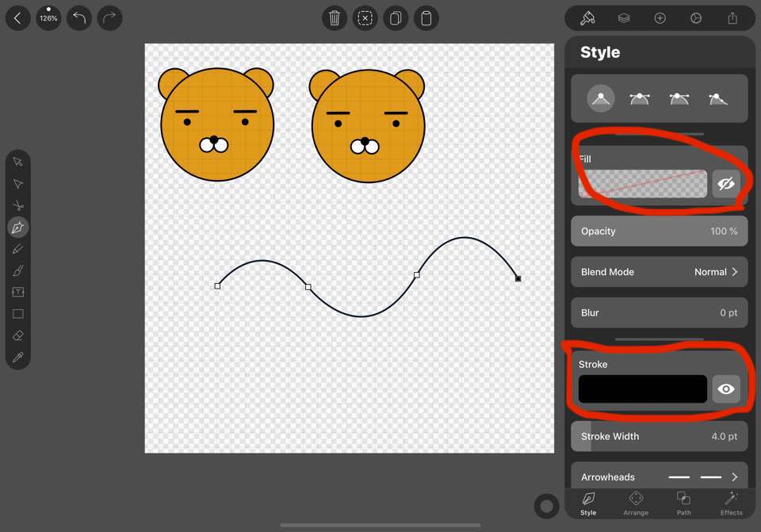Tap the round quick-action button
Viewport: 761px width, 532px height.
[x=546, y=507]
